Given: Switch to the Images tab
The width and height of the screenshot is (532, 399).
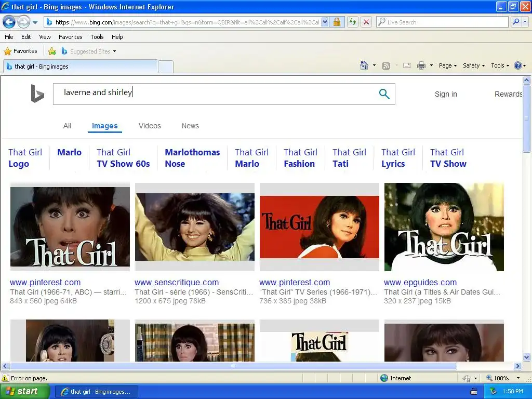Looking at the screenshot, I should click(105, 126).
